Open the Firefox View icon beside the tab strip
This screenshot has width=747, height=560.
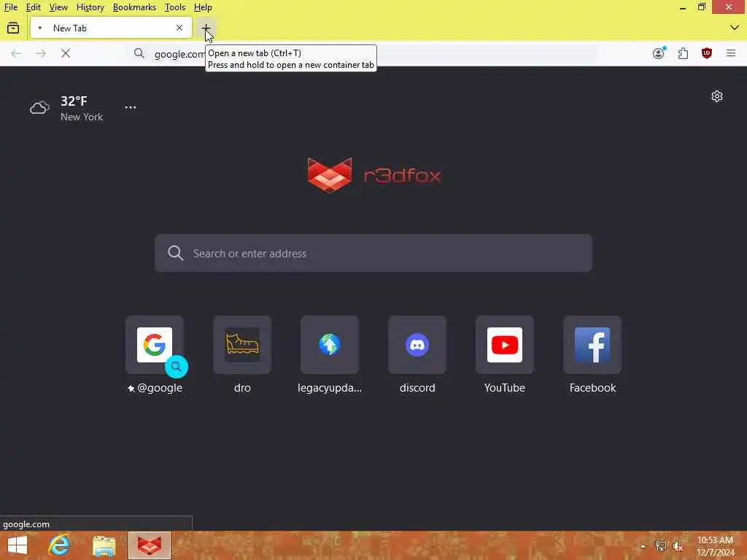(x=13, y=28)
